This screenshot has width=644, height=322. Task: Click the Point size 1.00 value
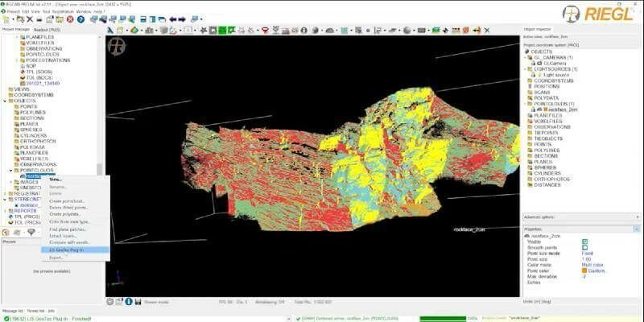coord(586,259)
